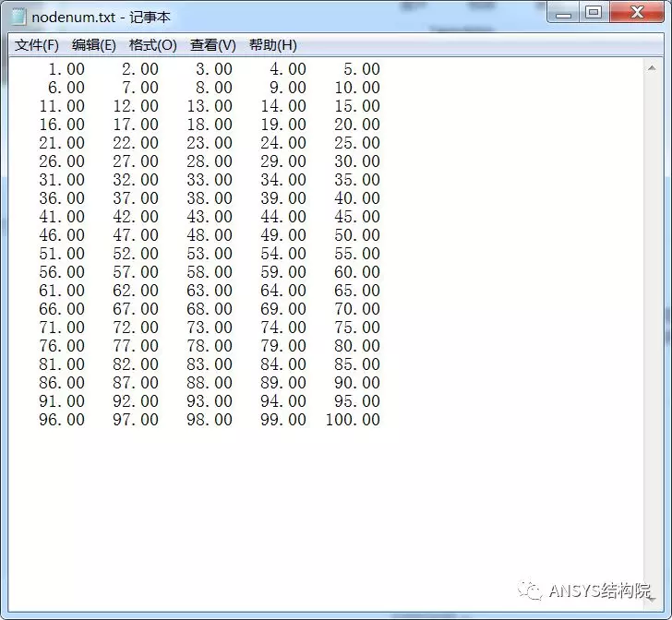Screen dimensions: 672x620
Task: Close the nodenum.txt window
Action: click(637, 13)
